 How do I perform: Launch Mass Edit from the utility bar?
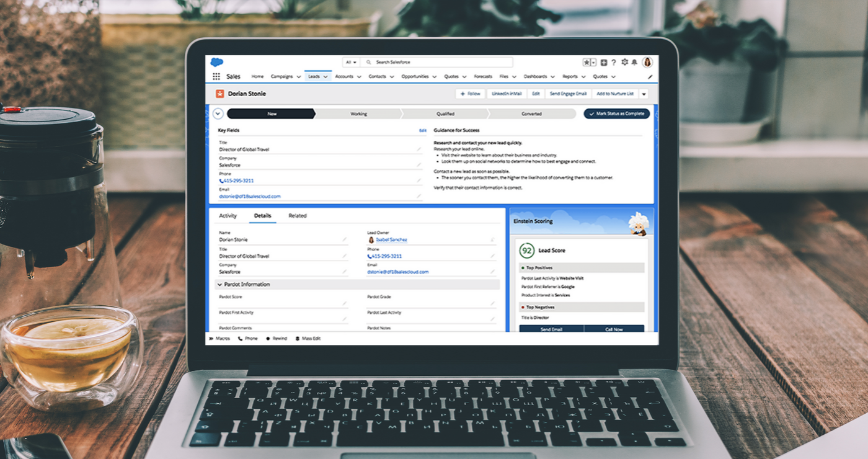(308, 338)
